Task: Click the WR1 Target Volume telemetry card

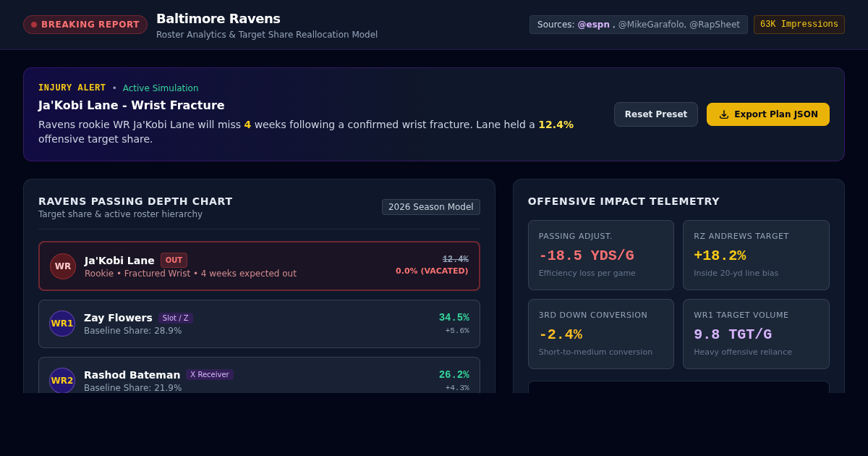Action: coord(756,334)
